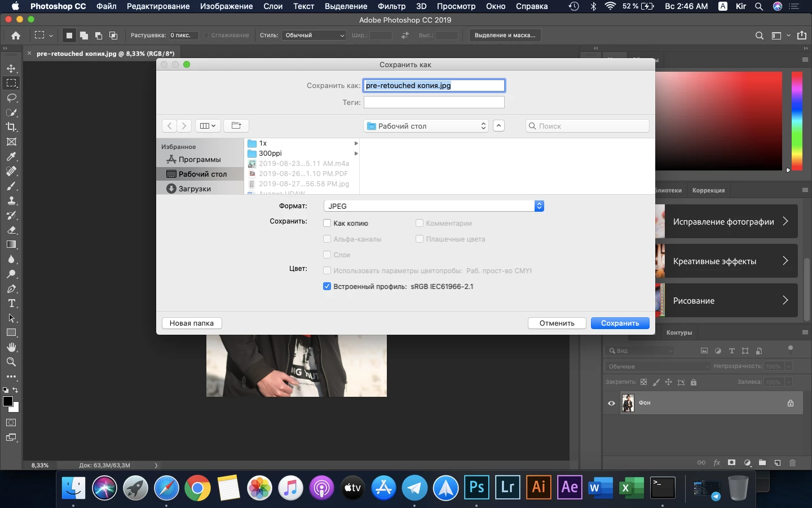
Task: Open the Редактирование menu
Action: tap(158, 6)
